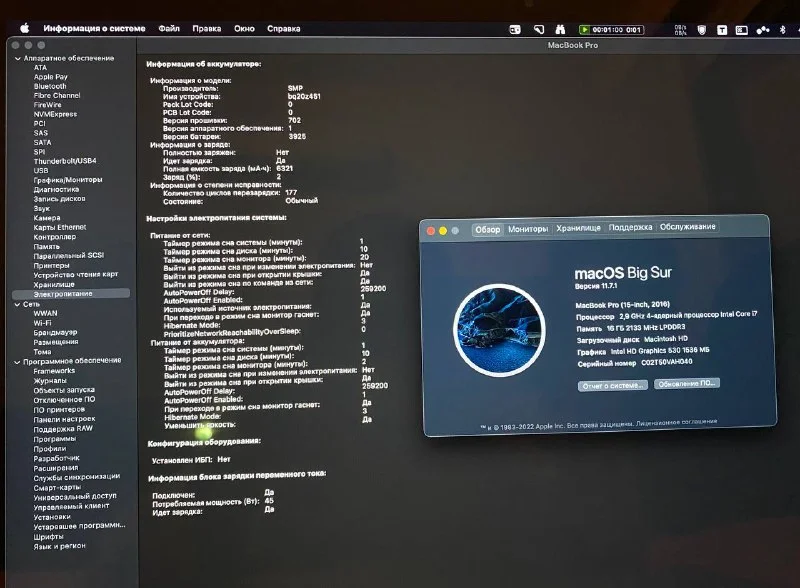The height and width of the screenshot is (588, 800).
Task: Switch to the Мониторы tab
Action: [527, 228]
